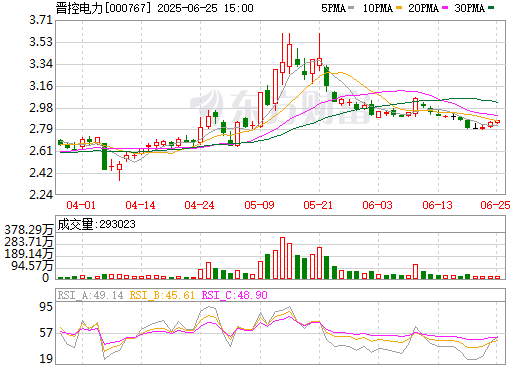The image size is (520, 365).
Task: Click the RSI_A:49.14 indicator label
Action: coord(90,295)
